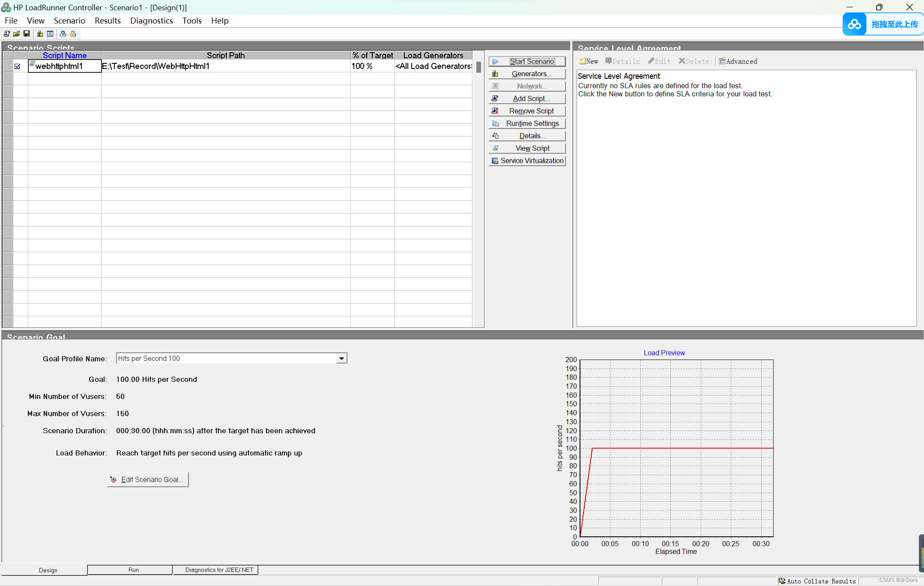Open the Diagnostics for J2EE/.NET tab
This screenshot has height=586, width=924.
tap(219, 570)
